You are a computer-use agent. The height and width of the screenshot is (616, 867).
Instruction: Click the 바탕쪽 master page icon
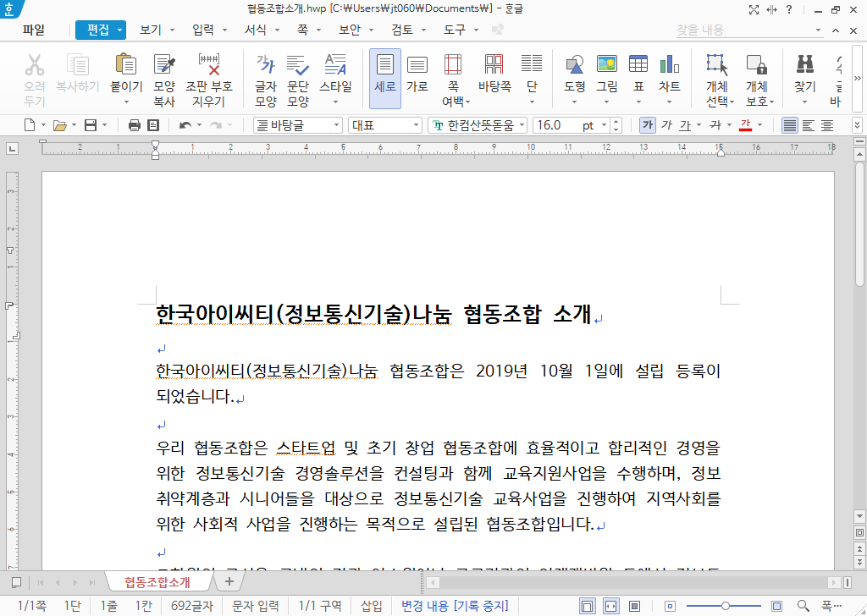494,64
